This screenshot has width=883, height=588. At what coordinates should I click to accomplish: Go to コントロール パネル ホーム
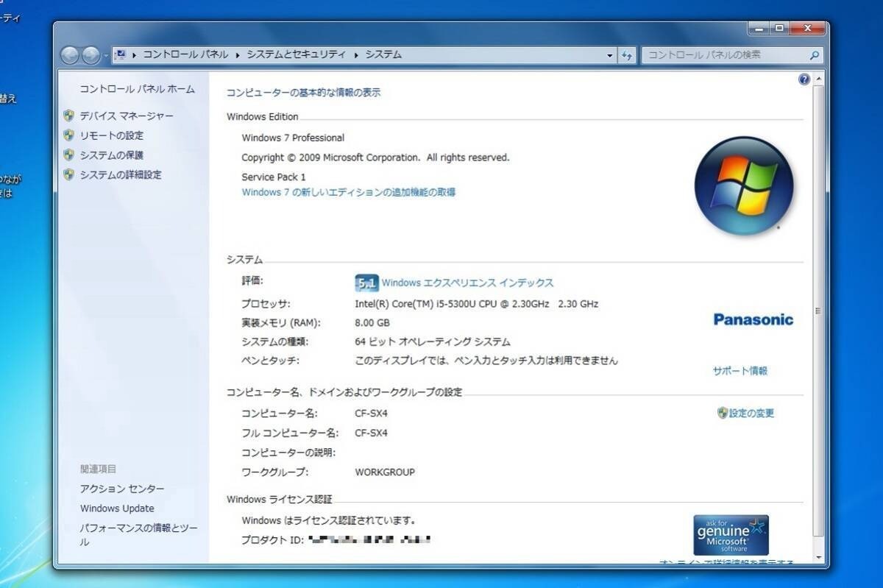click(x=138, y=89)
